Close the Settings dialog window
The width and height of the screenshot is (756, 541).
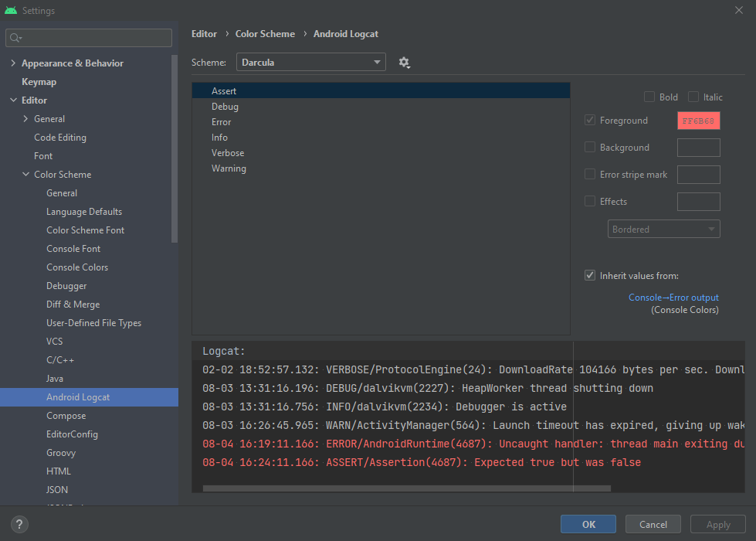(738, 11)
